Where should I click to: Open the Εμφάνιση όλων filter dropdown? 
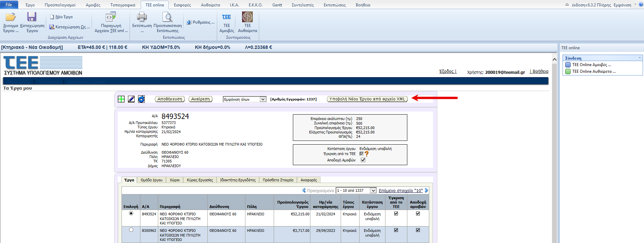(x=263, y=99)
